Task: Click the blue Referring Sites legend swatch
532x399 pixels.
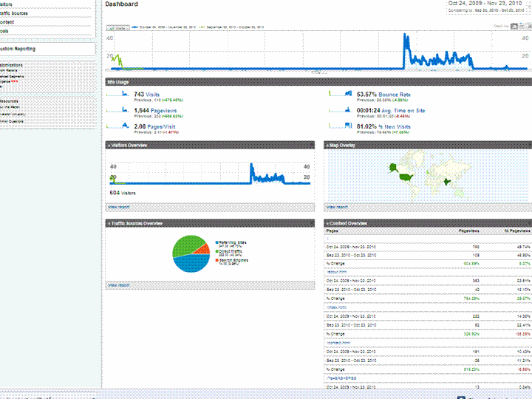Action: [216, 242]
